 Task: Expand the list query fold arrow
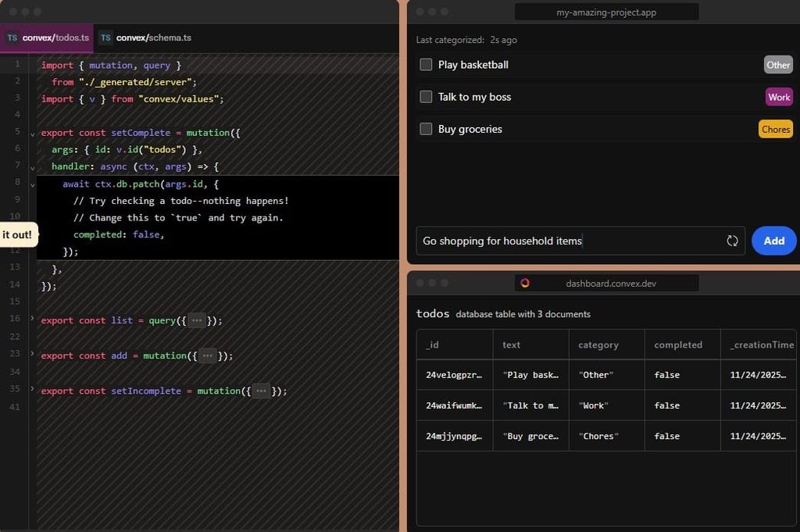point(32,319)
